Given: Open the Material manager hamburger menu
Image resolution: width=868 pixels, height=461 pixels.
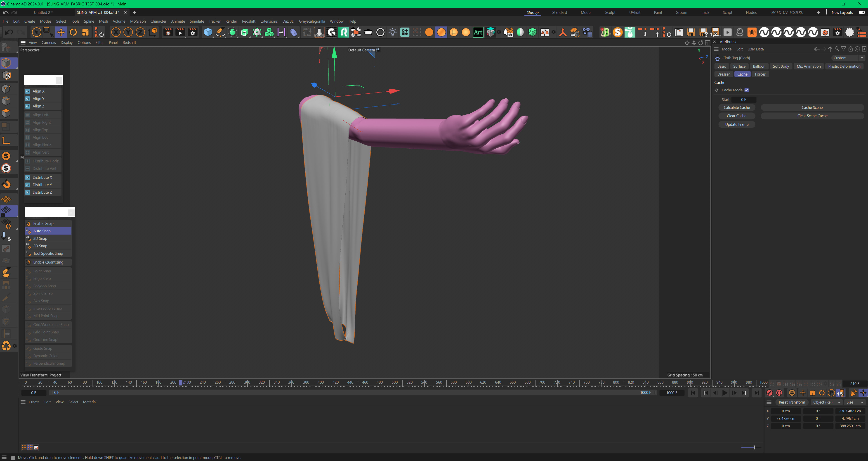Looking at the screenshot, I should (23, 402).
